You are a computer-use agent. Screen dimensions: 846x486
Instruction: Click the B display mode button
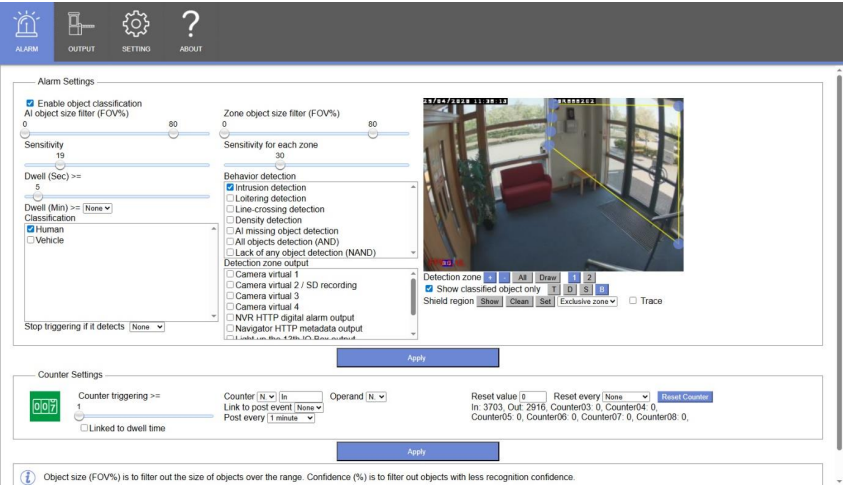(x=602, y=290)
